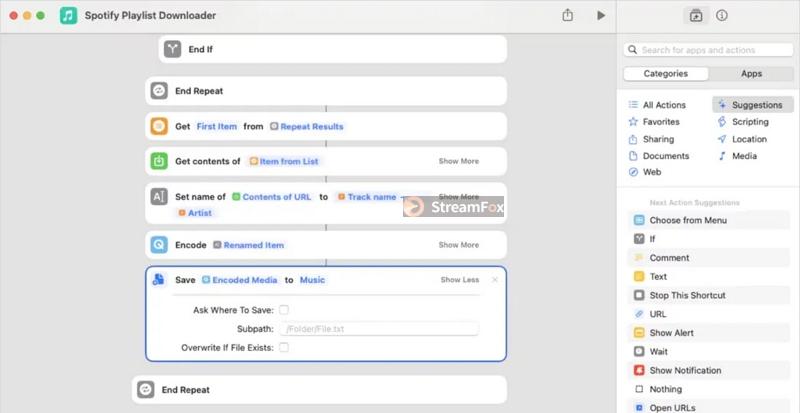Screen dimensions: 800x413
Task: Open the First Item selector dropdown
Action: [217, 126]
